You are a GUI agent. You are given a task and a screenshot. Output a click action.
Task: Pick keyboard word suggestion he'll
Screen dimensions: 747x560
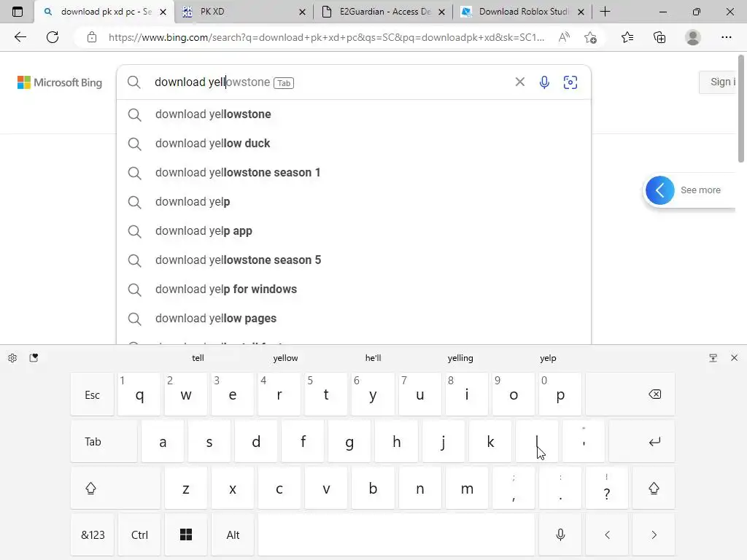coord(373,358)
